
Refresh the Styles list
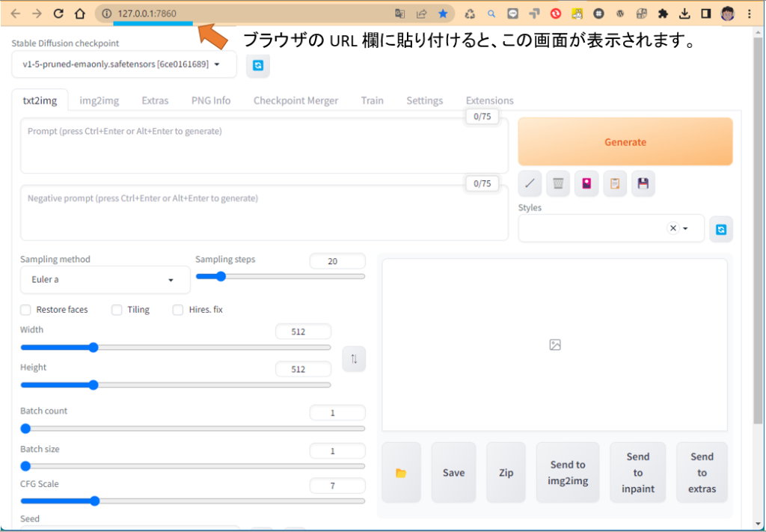pyautogui.click(x=721, y=229)
